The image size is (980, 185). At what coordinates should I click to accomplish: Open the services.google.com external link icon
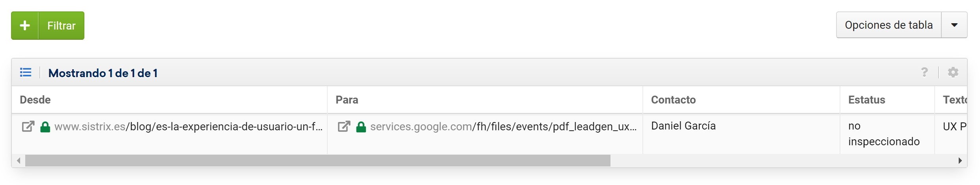344,127
